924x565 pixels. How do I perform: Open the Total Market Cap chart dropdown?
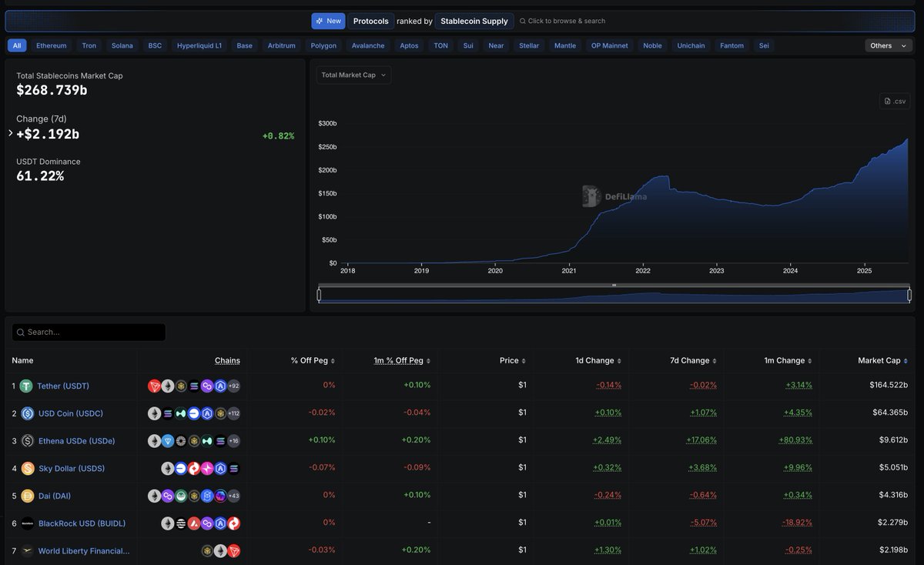coord(354,75)
